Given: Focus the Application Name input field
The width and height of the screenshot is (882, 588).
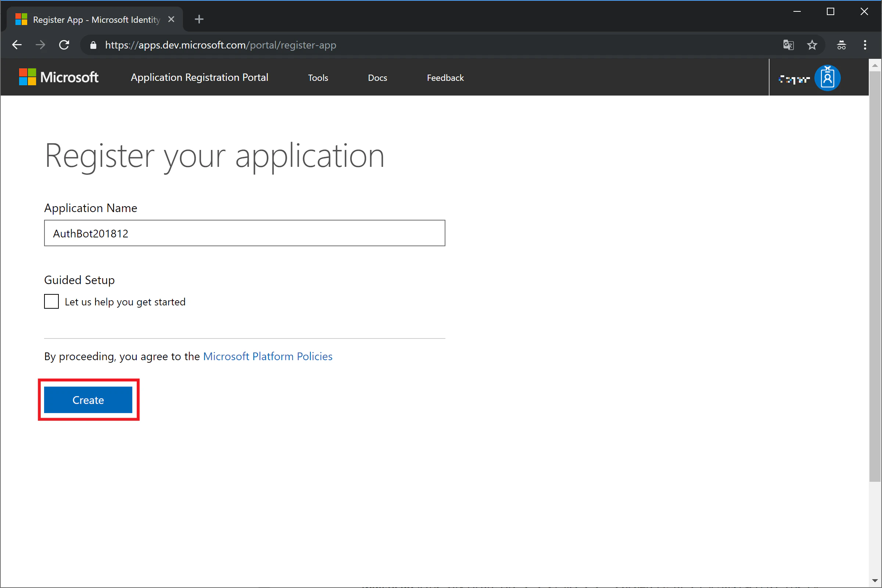Looking at the screenshot, I should [244, 233].
